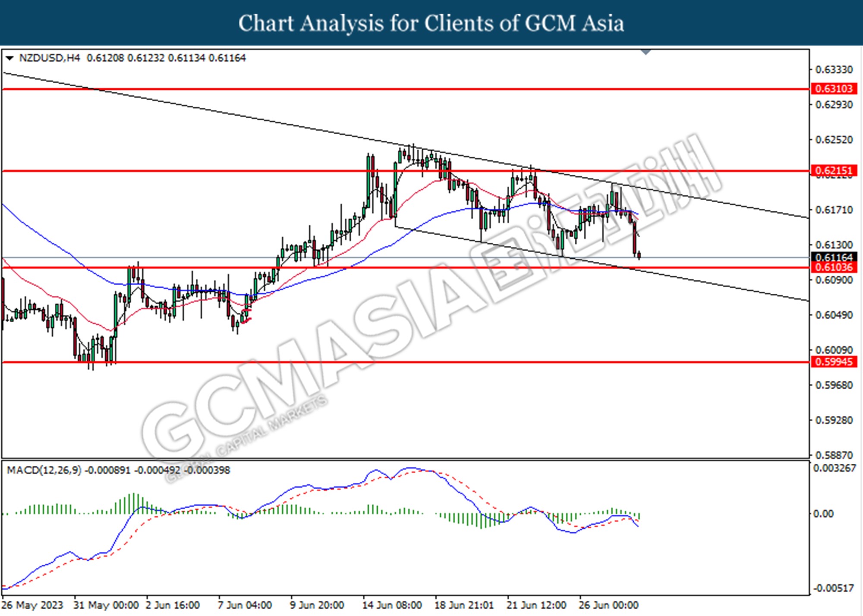Click the 0.61036 red price label
863x616 pixels.
point(834,267)
